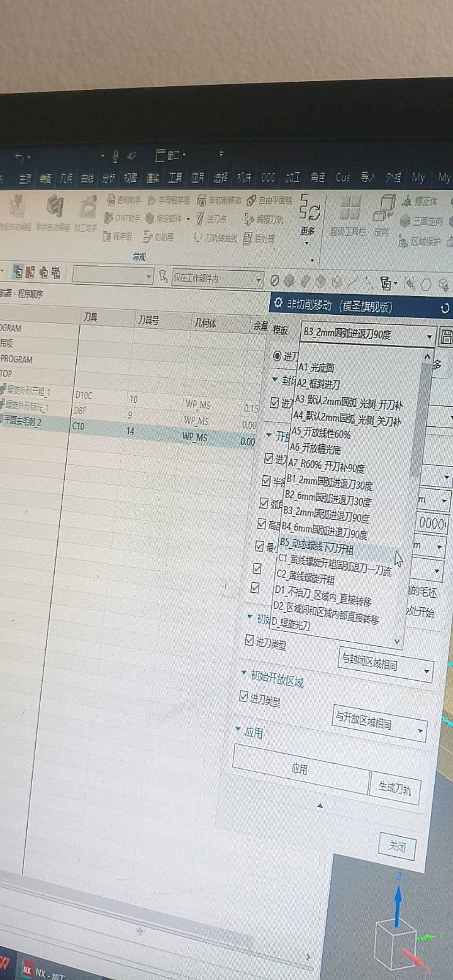Click the undo arrow in the quick access bar
This screenshot has width=453, height=980.
coord(19,157)
